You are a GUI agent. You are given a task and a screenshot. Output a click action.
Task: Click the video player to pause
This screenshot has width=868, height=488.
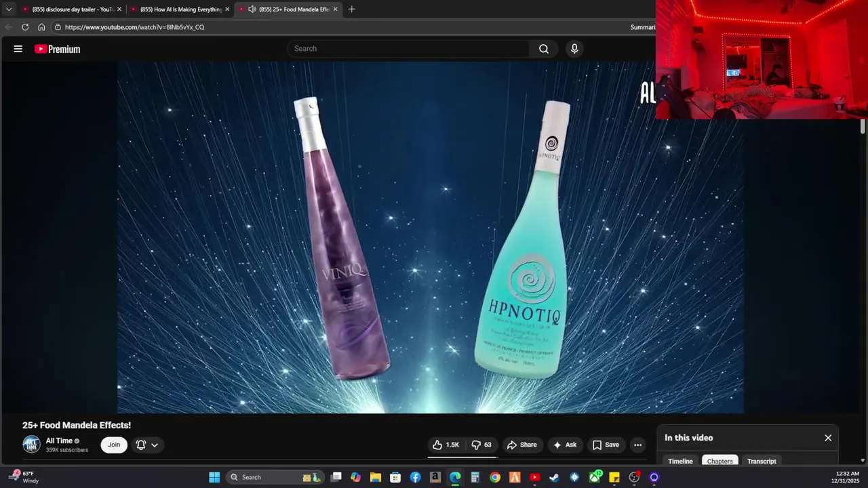(x=431, y=237)
